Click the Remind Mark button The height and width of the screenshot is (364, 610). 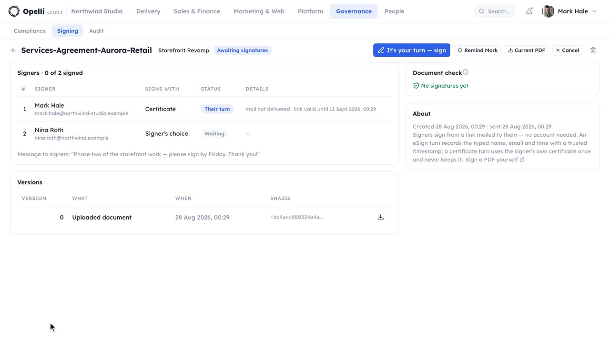tap(478, 50)
